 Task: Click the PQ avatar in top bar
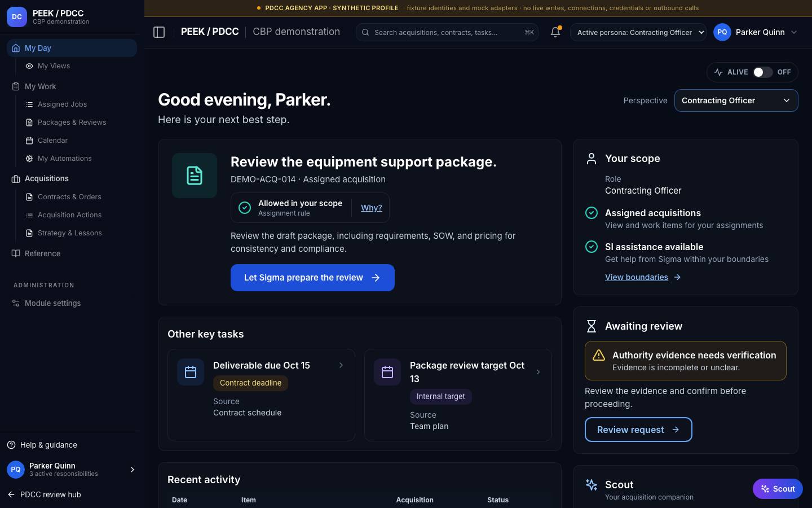tap(722, 32)
